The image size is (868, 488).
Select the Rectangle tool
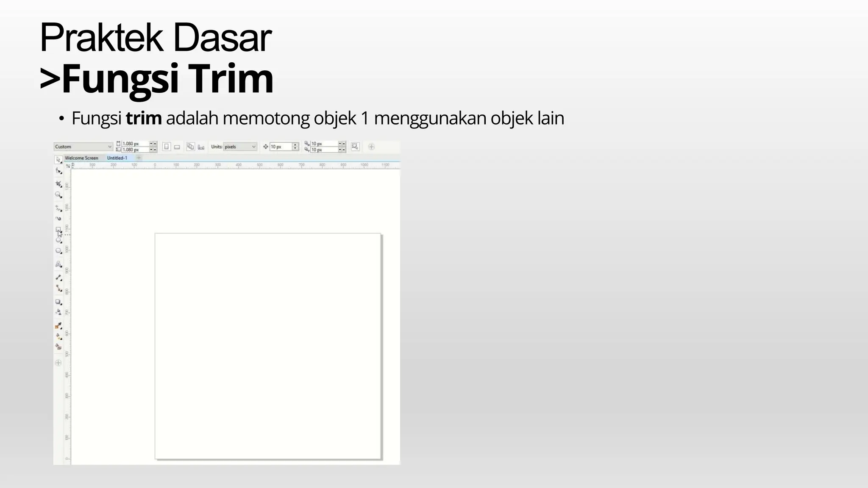click(58, 230)
